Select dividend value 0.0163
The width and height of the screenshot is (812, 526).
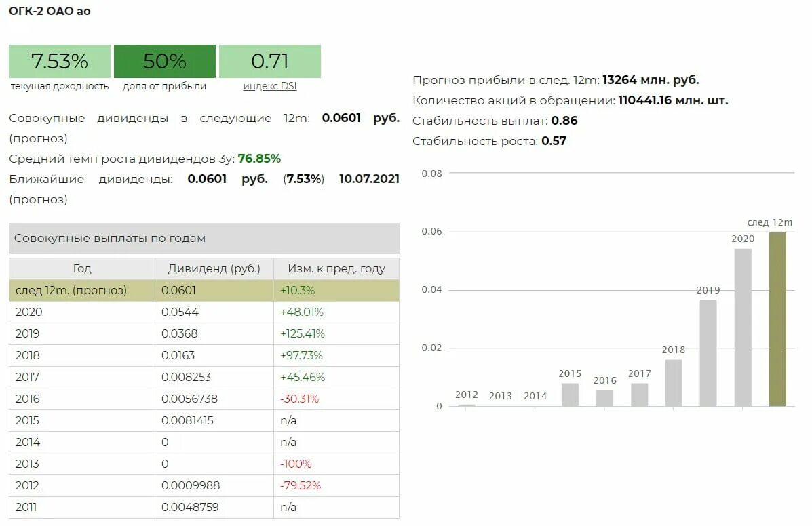(178, 355)
